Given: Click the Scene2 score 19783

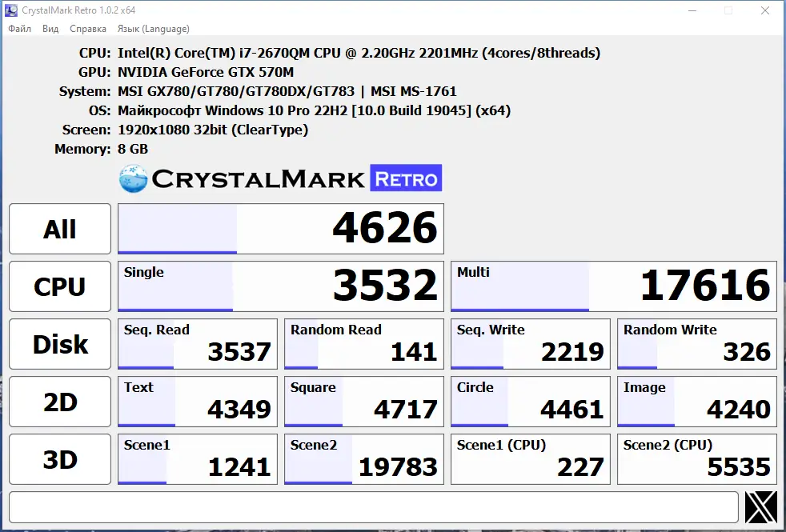Looking at the screenshot, I should pos(364,459).
